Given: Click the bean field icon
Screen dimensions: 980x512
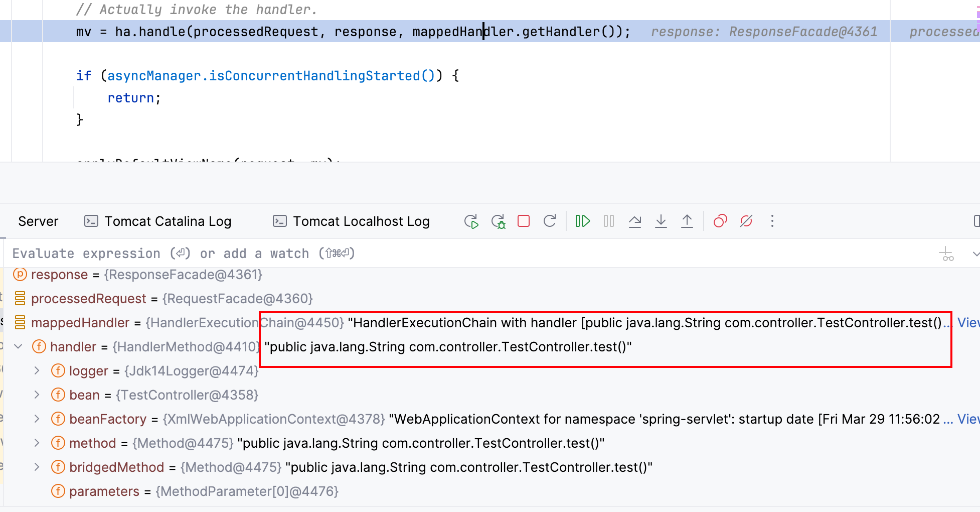Looking at the screenshot, I should [x=58, y=395].
